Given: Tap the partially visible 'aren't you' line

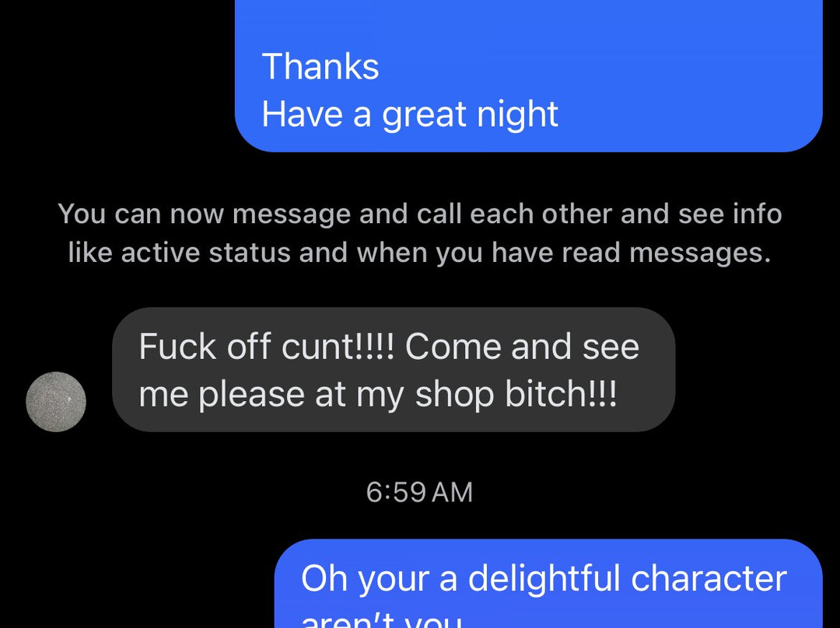Looking at the screenshot, I should (381, 620).
